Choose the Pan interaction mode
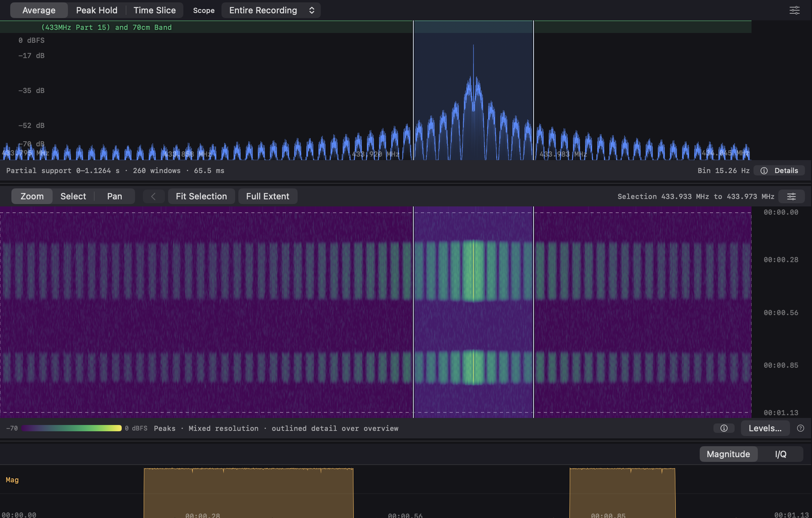This screenshot has width=812, height=518. tap(115, 196)
